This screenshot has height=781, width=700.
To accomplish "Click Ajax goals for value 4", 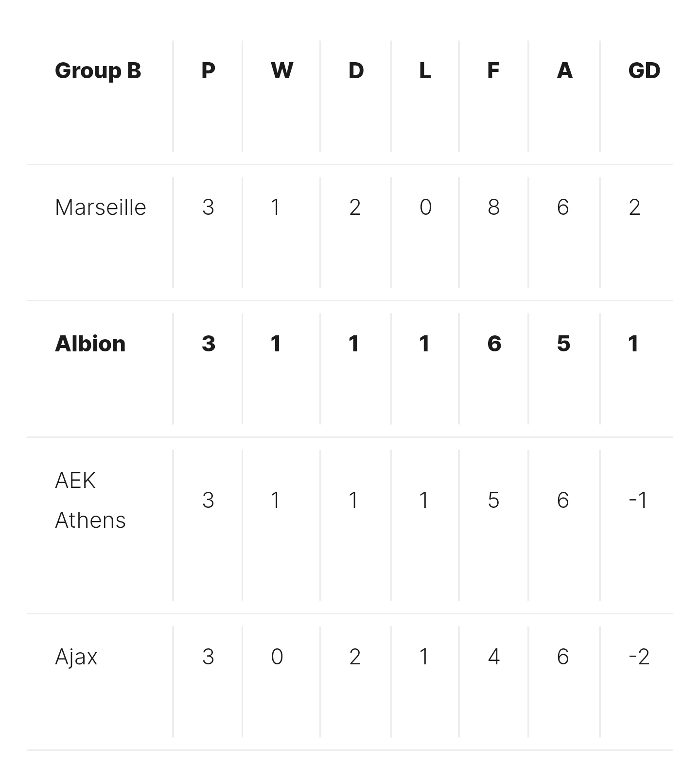I will pos(494,657).
